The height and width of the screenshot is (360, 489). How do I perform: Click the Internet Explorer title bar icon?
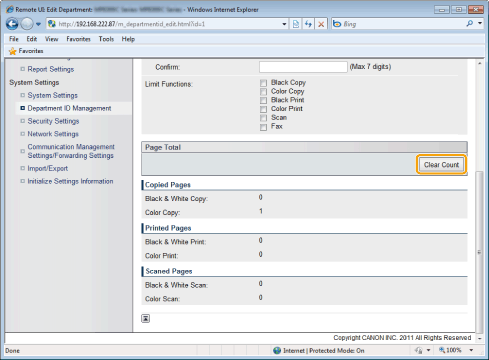(10, 9)
